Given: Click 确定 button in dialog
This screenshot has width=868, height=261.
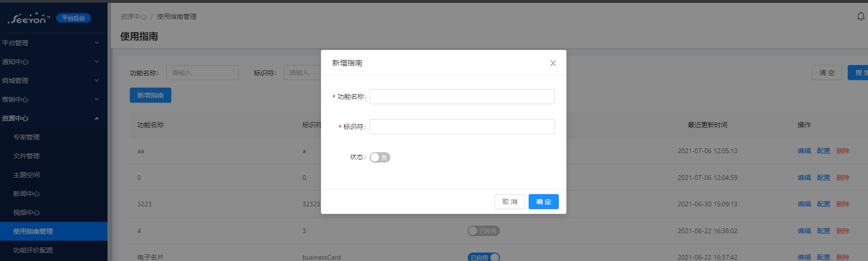Looking at the screenshot, I should coord(544,202).
